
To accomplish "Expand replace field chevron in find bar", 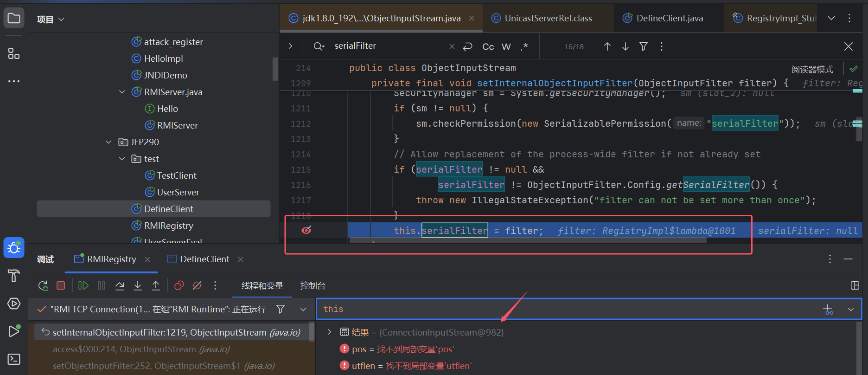I will pyautogui.click(x=290, y=46).
